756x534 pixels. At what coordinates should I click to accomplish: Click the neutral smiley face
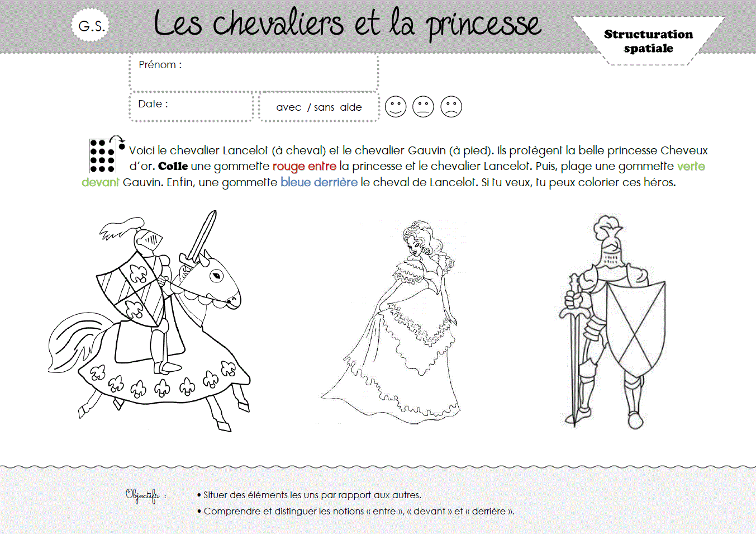coord(423,106)
